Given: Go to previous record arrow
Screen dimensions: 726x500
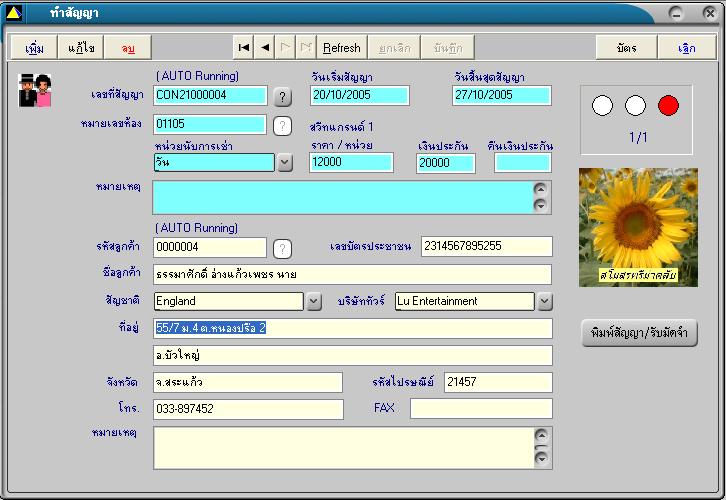Looking at the screenshot, I should coord(264,48).
